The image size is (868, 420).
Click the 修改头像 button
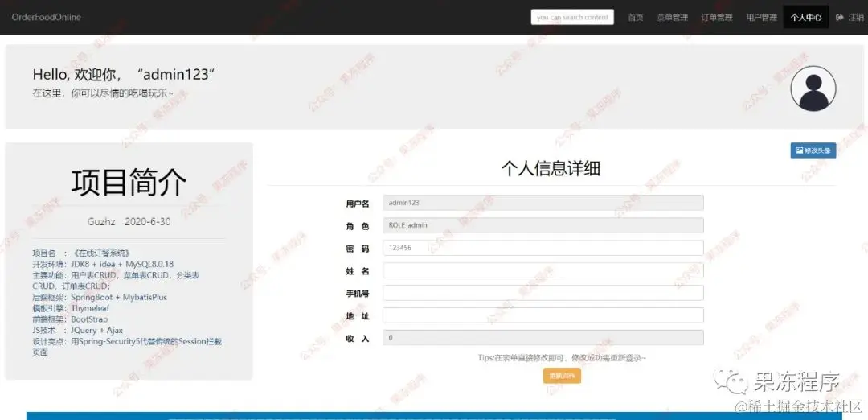click(x=813, y=150)
